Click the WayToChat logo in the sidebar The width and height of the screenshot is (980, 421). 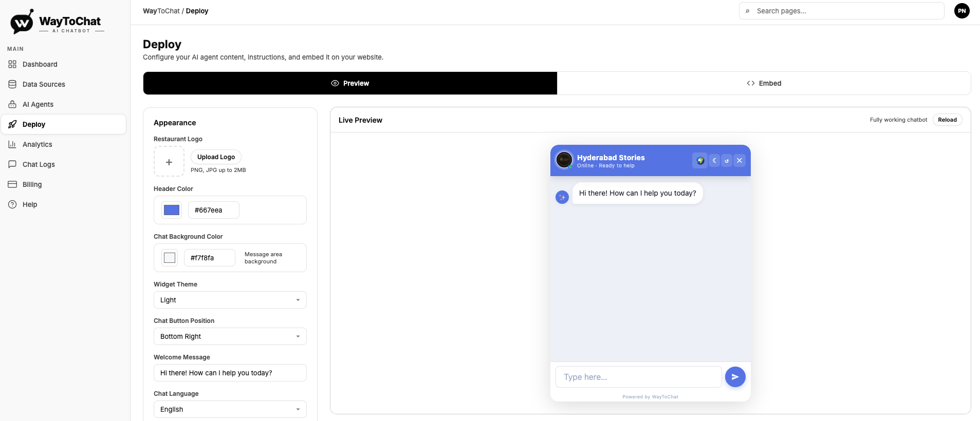click(x=57, y=22)
